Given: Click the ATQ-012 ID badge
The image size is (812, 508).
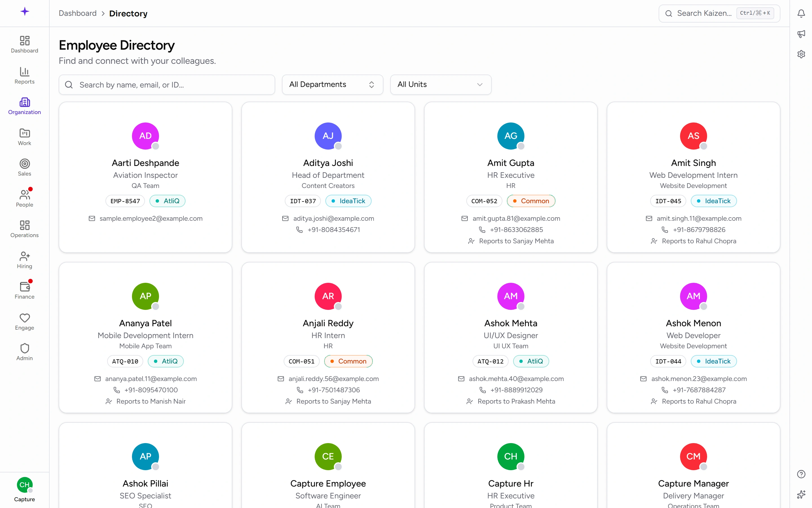Looking at the screenshot, I should coord(490,361).
